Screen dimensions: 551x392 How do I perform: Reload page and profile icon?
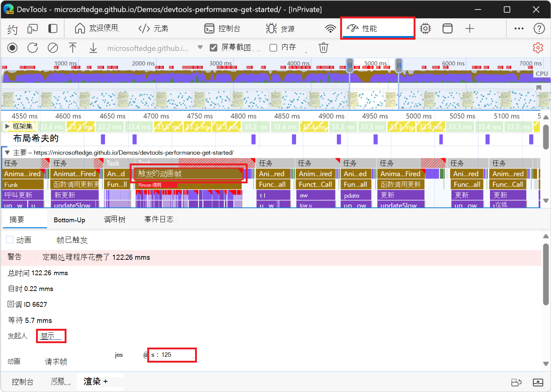(33, 48)
